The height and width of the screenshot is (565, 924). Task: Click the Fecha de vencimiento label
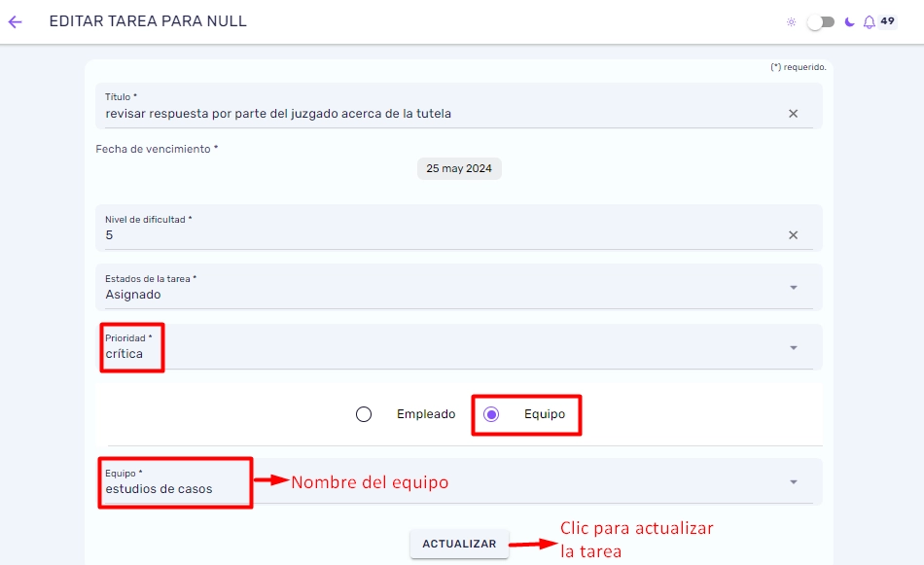point(157,149)
